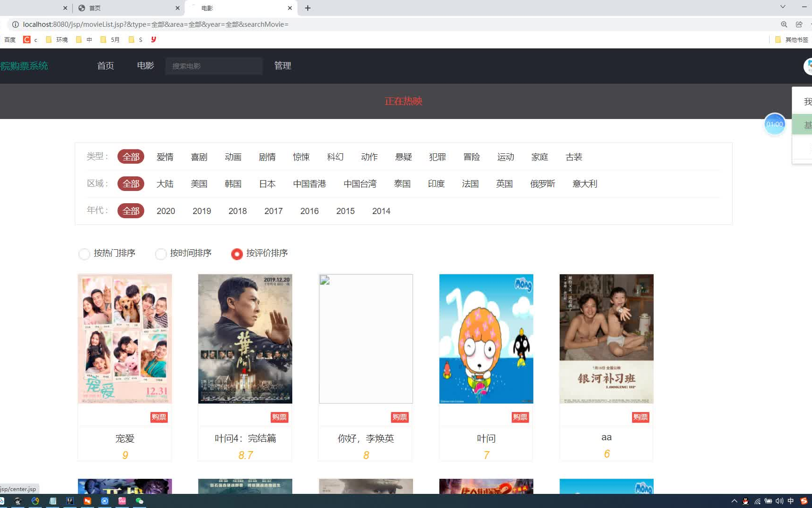Select 按热门排序 radio button

click(84, 254)
